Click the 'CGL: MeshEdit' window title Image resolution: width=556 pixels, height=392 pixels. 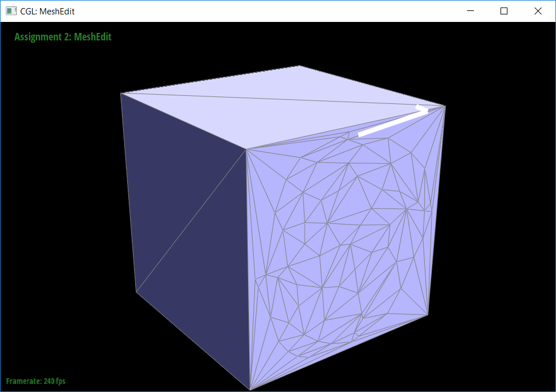tap(47, 12)
